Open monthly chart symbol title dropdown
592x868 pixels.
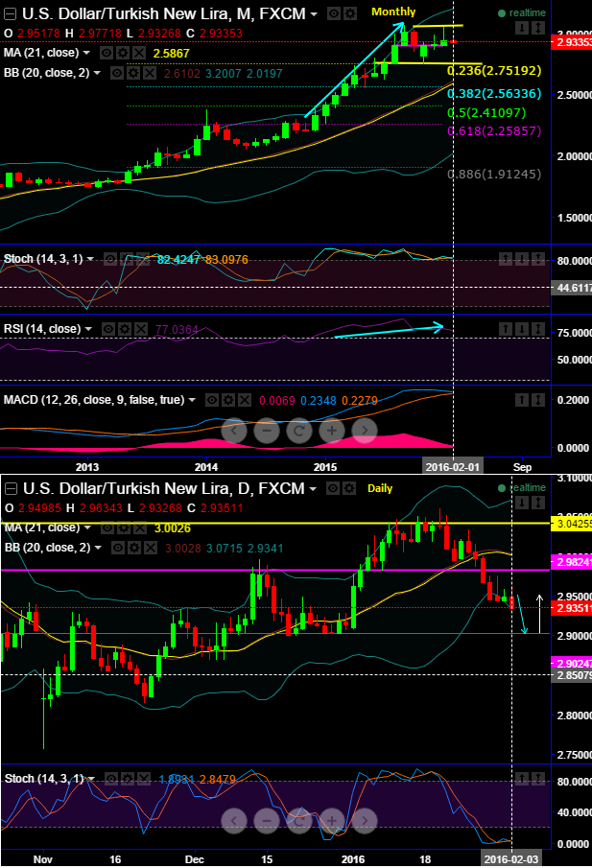point(315,13)
